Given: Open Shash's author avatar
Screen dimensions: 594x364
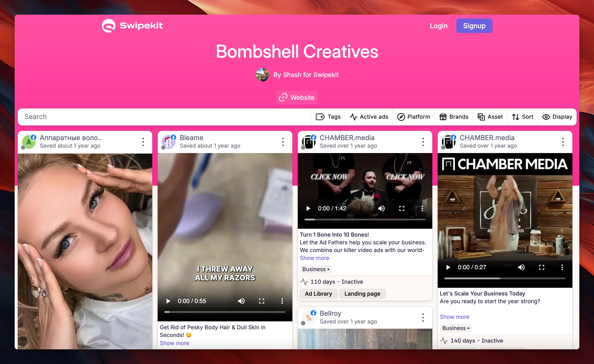Looking at the screenshot, I should click(x=262, y=75).
